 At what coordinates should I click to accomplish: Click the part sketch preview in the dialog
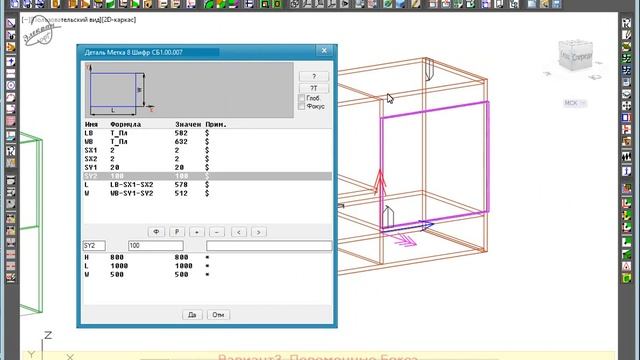189,90
